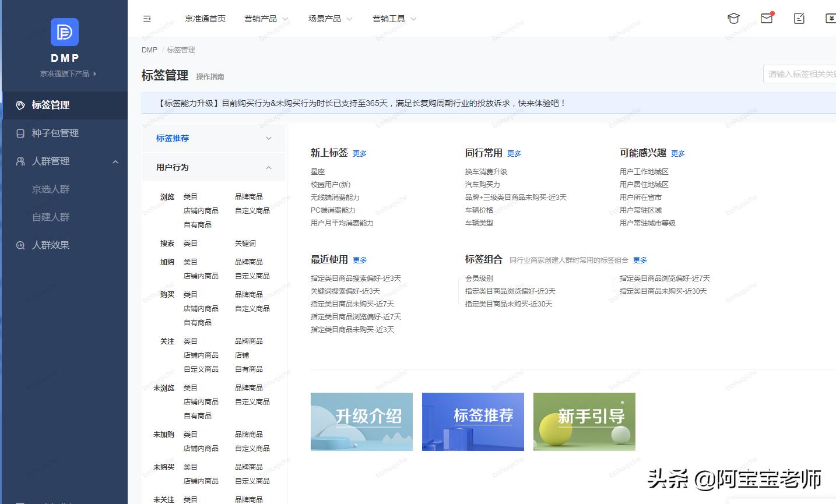The height and width of the screenshot is (504, 836).
Task: Collapse the 用户行为 category panel
Action: [x=268, y=167]
